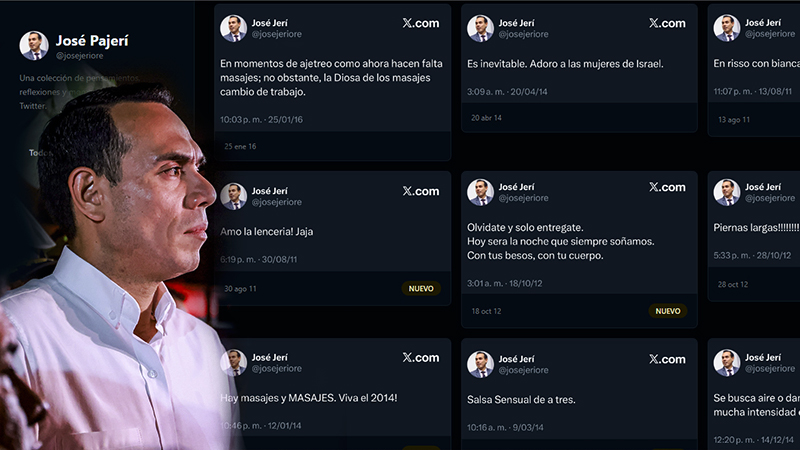
Task: Click the X.com logo on the Israel tweet
Action: [667, 23]
